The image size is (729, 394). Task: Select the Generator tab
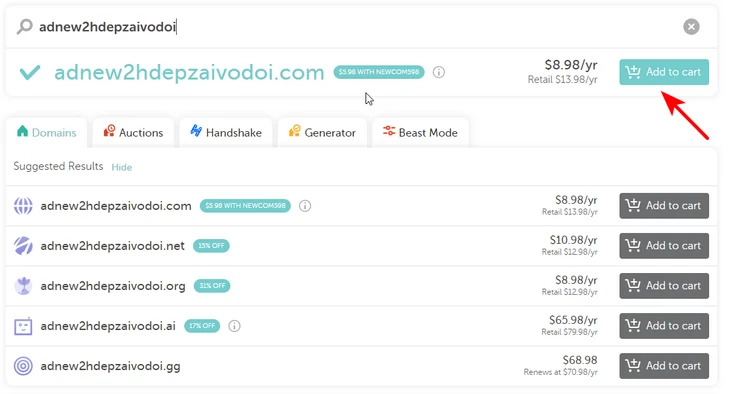point(322,133)
